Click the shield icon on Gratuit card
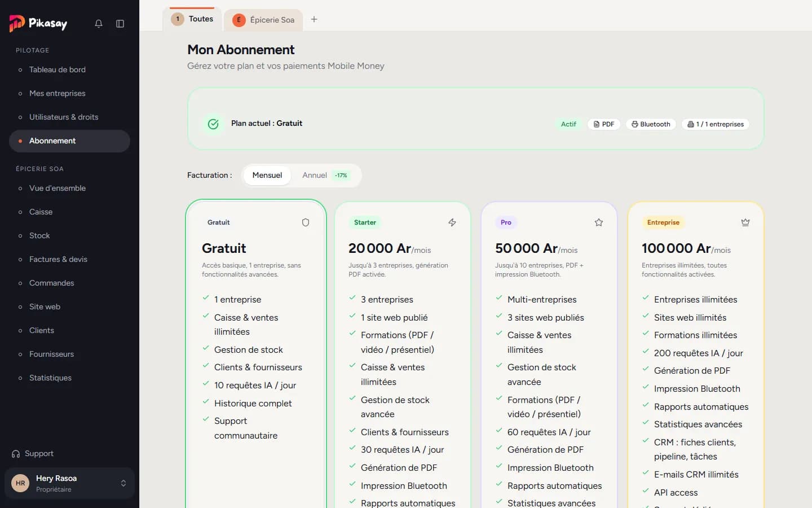The height and width of the screenshot is (508, 812). click(x=306, y=222)
